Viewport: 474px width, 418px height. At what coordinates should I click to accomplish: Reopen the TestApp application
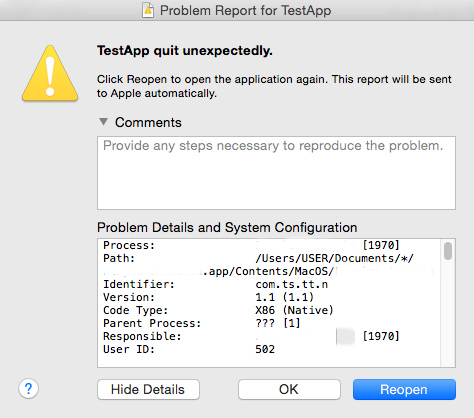point(404,389)
